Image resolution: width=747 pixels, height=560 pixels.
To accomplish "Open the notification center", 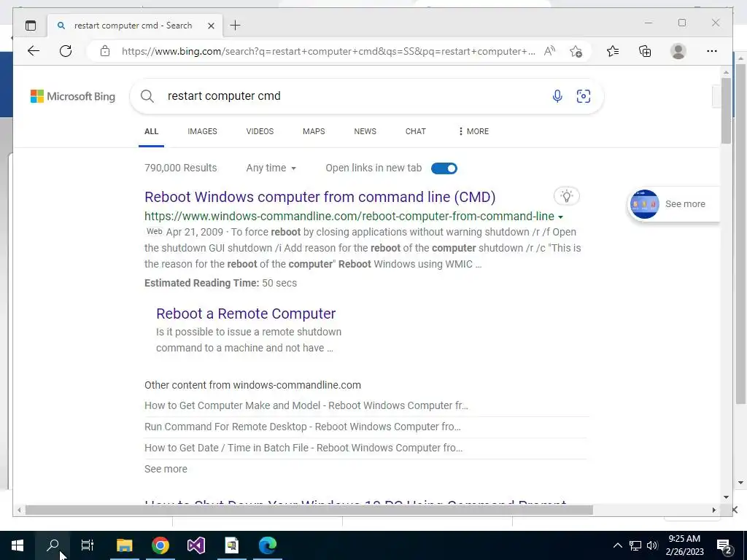I will pos(724,546).
